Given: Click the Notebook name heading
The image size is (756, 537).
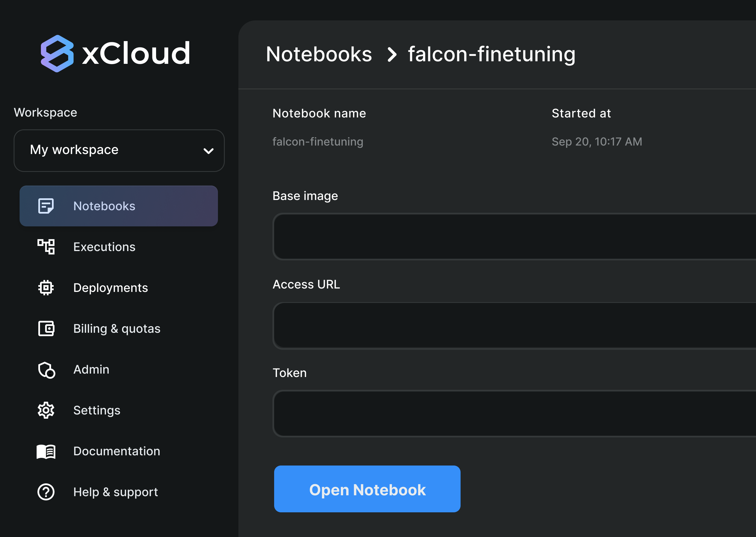Looking at the screenshot, I should point(319,113).
